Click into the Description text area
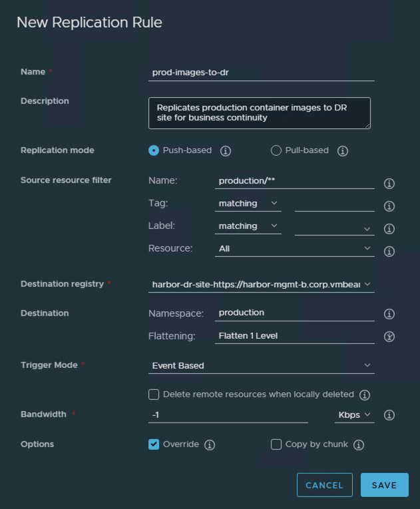Screen dimensions: 420x509 [259, 112]
